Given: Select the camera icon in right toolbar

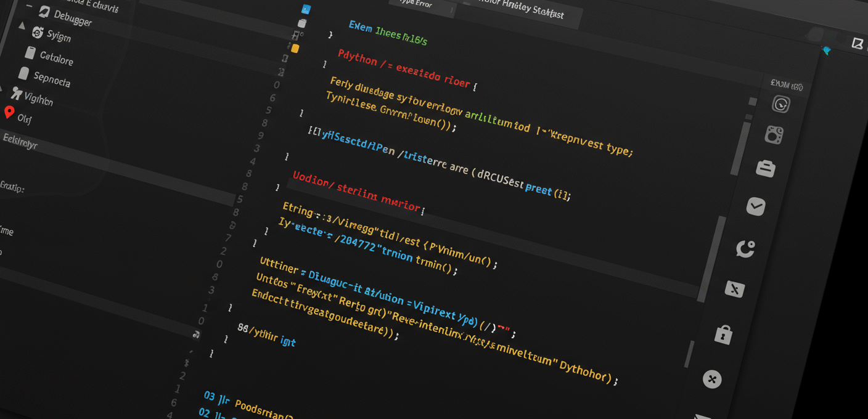Looking at the screenshot, I should [774, 135].
